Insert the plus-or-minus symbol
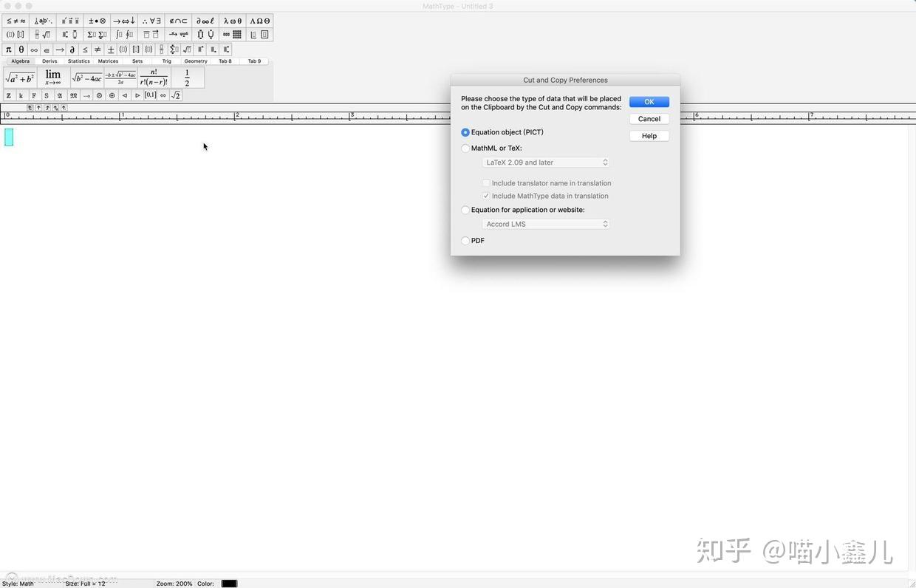 (110, 49)
